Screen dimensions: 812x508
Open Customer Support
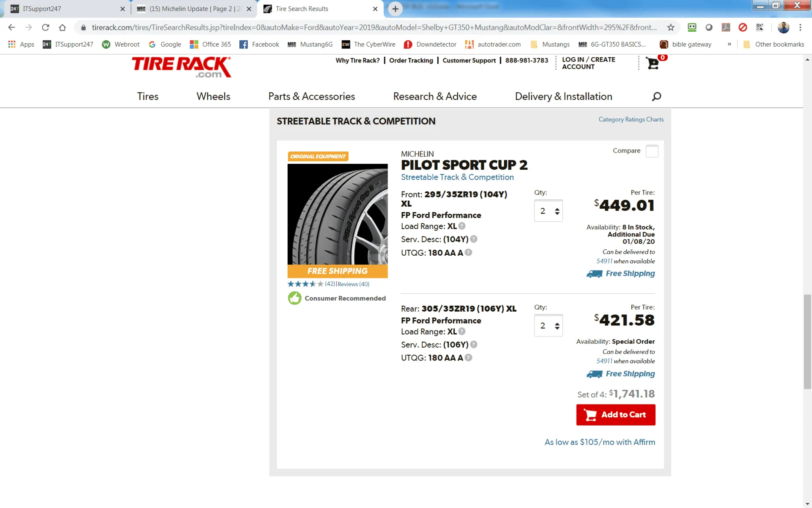pyautogui.click(x=469, y=60)
